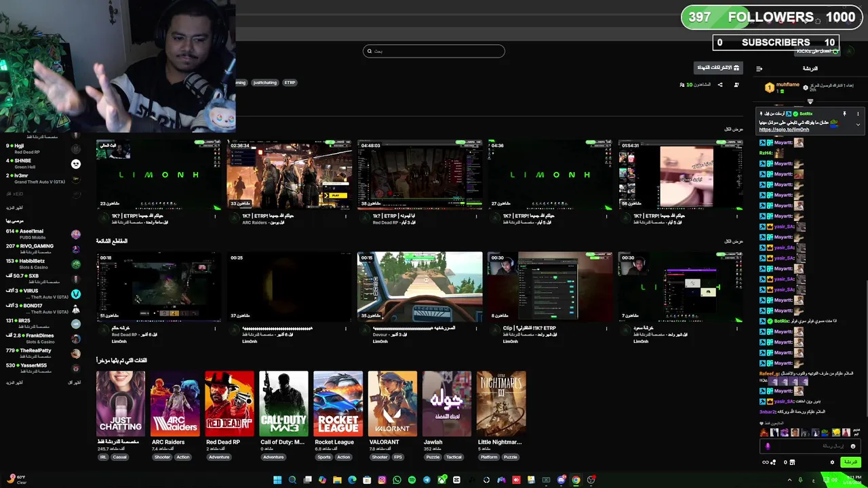Click the share stream icon

(720, 85)
